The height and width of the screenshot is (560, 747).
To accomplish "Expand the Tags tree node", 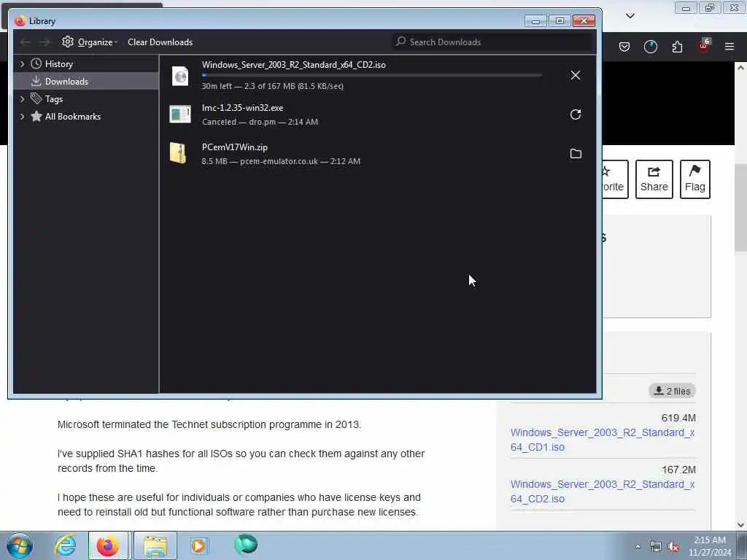I will tap(22, 99).
